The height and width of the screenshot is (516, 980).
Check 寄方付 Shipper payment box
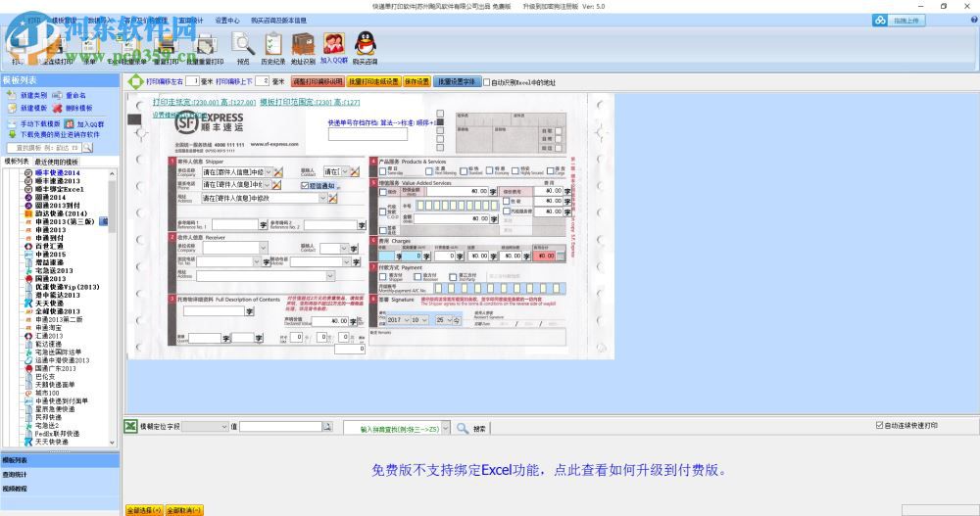[382, 276]
